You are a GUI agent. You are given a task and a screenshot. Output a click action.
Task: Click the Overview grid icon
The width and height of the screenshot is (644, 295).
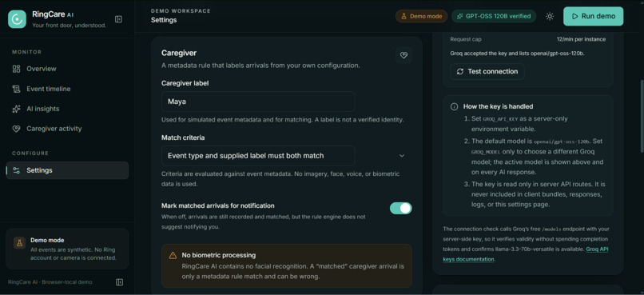pos(17,69)
